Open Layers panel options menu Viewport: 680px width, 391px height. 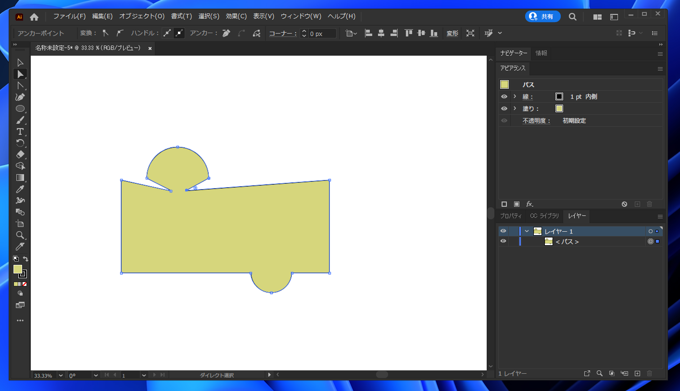tap(660, 216)
